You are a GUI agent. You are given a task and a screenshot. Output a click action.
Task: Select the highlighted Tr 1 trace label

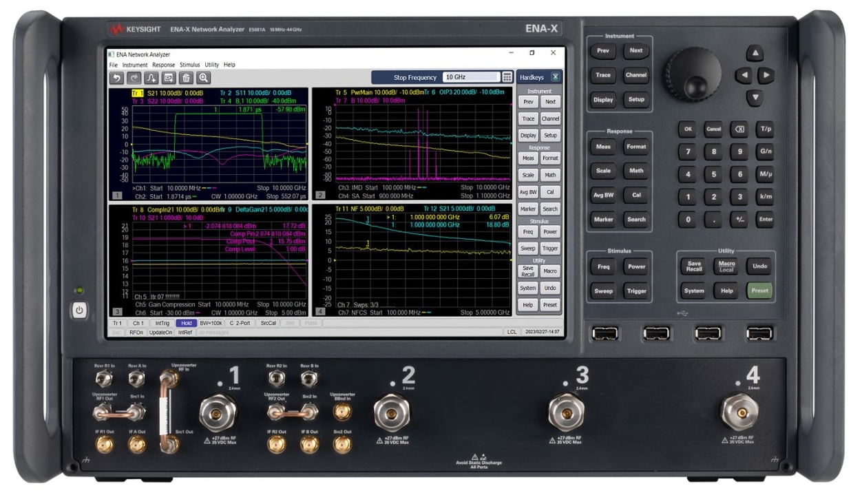point(138,93)
